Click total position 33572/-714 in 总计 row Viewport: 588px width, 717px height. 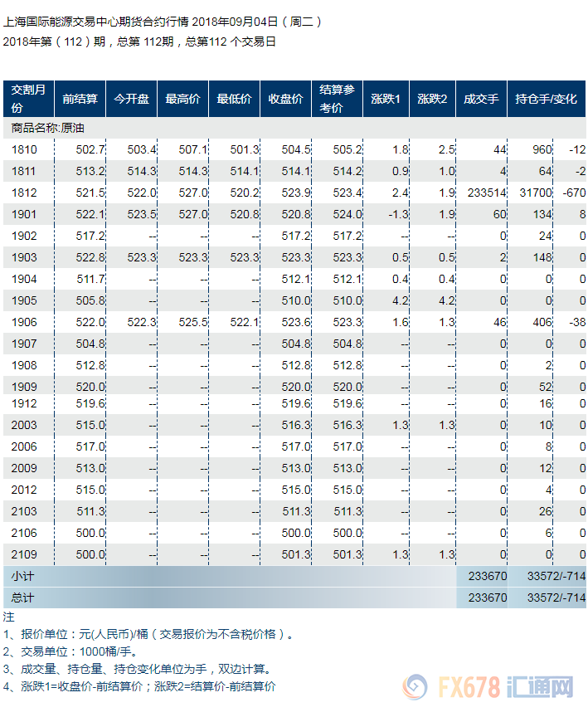point(556,597)
